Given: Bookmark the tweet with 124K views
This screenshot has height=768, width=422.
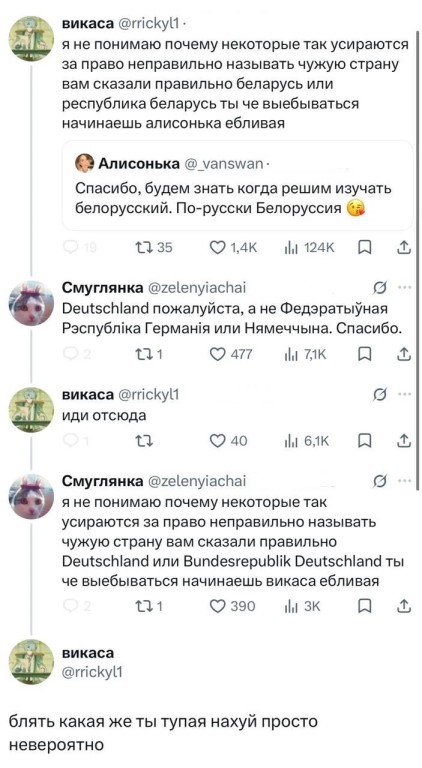Looking at the screenshot, I should pos(364,248).
